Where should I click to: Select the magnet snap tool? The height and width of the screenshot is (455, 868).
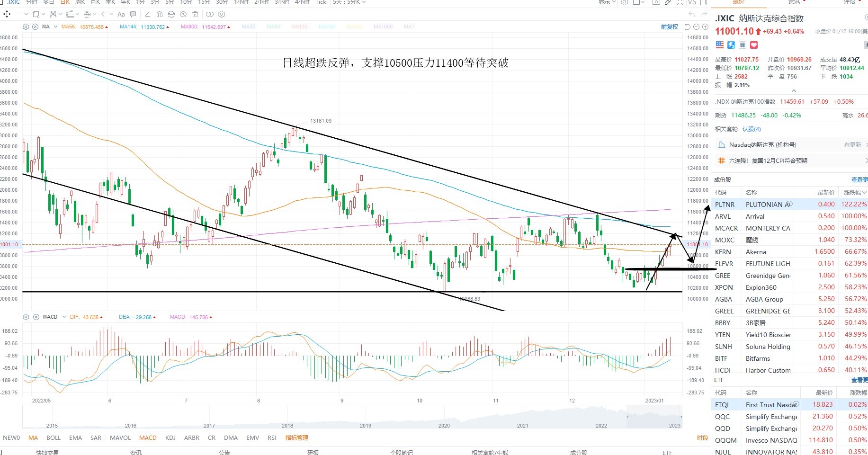coord(159,14)
